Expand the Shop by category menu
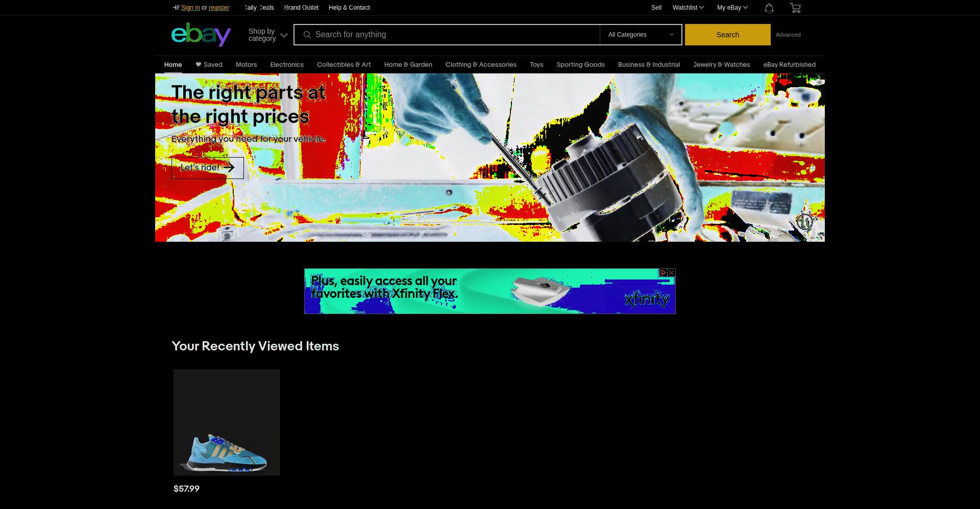The width and height of the screenshot is (980, 509). click(x=268, y=35)
